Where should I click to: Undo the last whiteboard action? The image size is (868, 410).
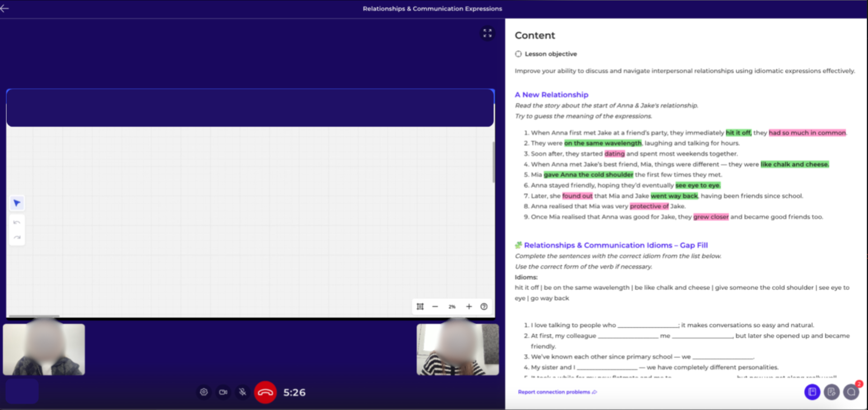(x=17, y=223)
